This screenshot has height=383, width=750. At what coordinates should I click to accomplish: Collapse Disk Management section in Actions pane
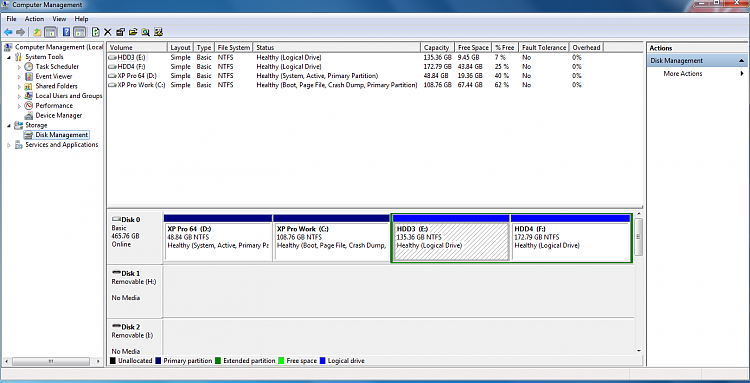click(741, 61)
